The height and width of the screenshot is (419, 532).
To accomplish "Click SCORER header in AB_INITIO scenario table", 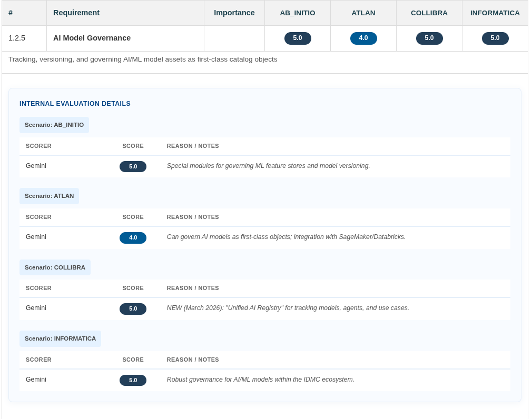I will [x=38, y=146].
